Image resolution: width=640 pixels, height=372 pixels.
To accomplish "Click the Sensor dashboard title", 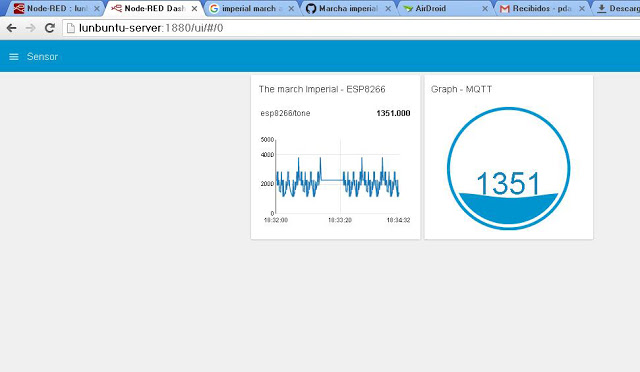I will click(x=42, y=57).
